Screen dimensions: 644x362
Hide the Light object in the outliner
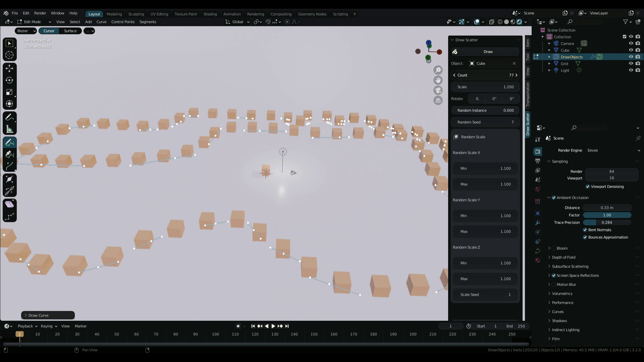[x=632, y=70]
